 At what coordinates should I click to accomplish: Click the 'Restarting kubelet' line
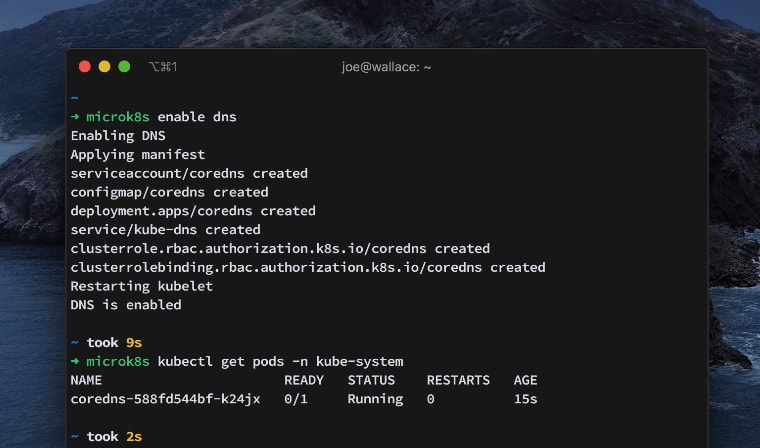tap(142, 286)
